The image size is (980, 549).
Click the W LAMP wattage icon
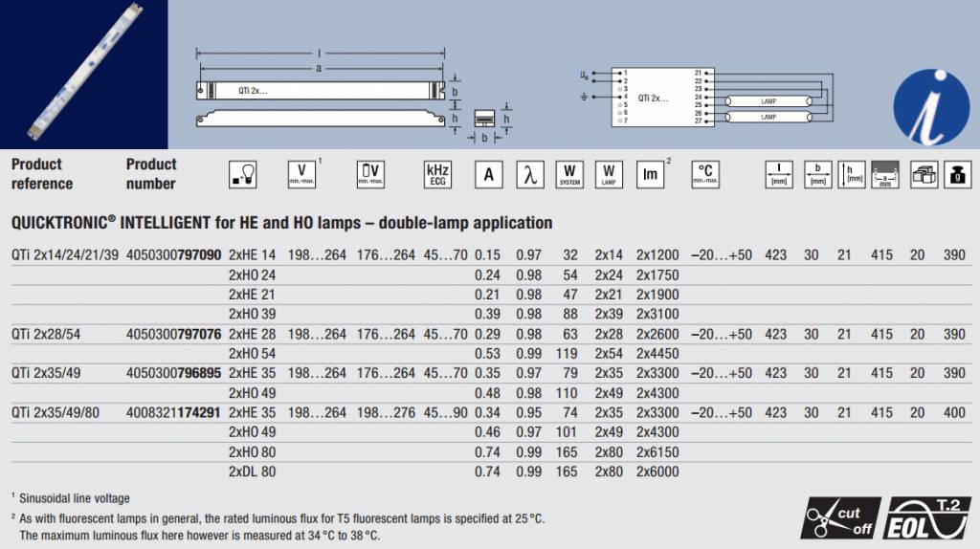pos(608,174)
